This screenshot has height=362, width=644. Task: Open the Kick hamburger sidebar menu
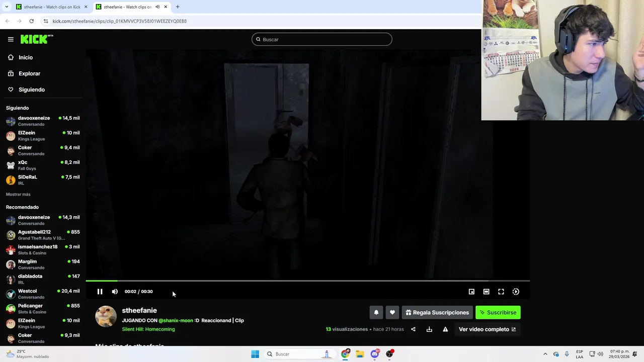(x=11, y=39)
